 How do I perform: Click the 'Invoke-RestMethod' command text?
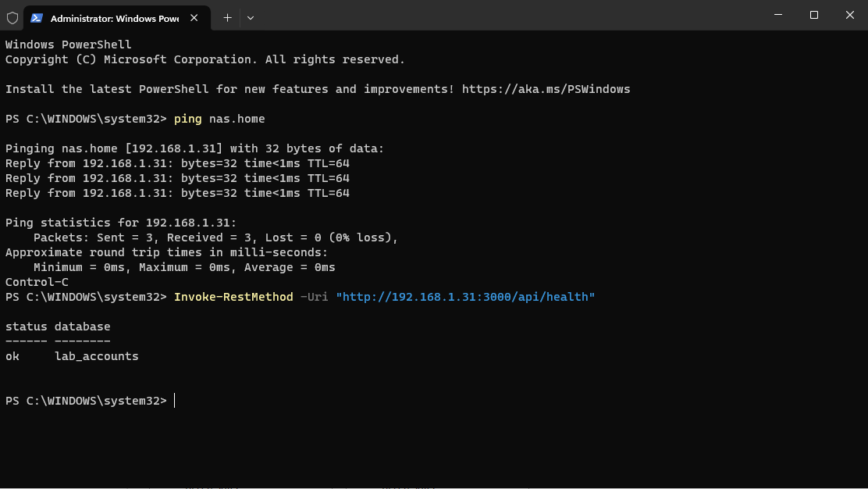[233, 297]
